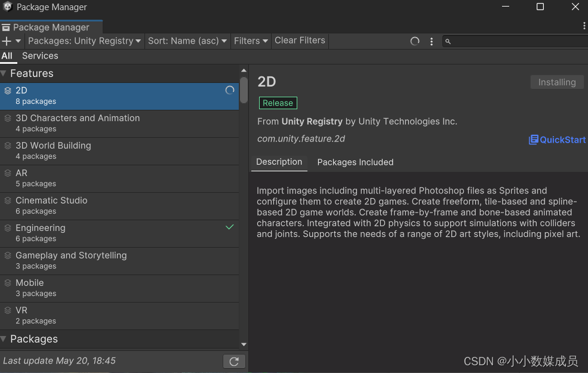
Task: Click the search magnifier icon
Action: click(x=448, y=41)
